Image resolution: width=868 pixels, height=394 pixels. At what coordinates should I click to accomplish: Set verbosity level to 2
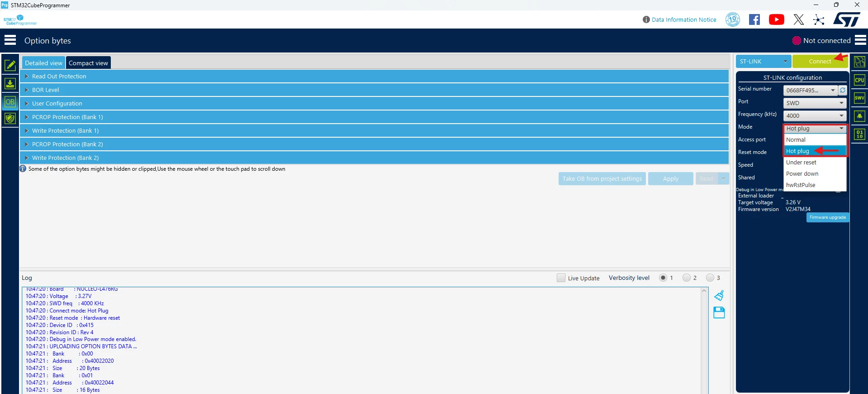(x=687, y=278)
